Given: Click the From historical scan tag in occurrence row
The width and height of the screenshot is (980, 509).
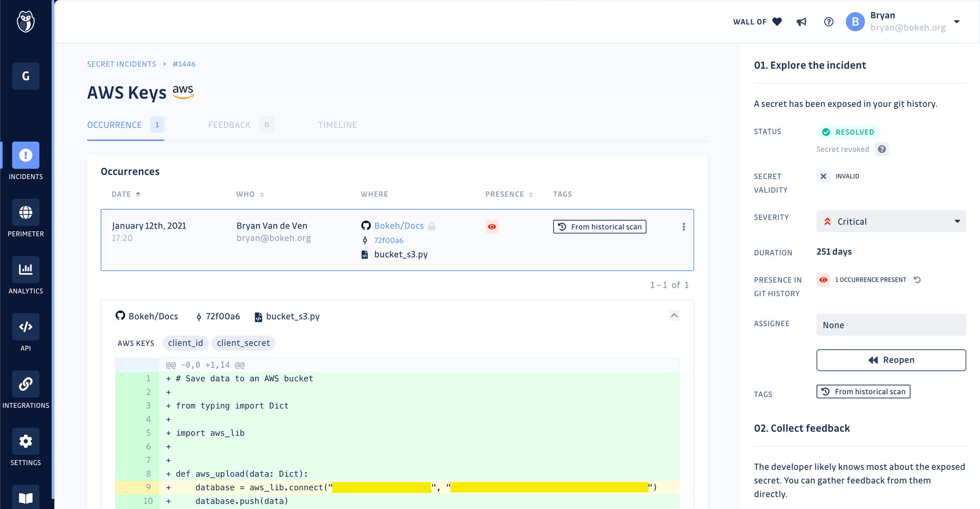Looking at the screenshot, I should [x=600, y=227].
